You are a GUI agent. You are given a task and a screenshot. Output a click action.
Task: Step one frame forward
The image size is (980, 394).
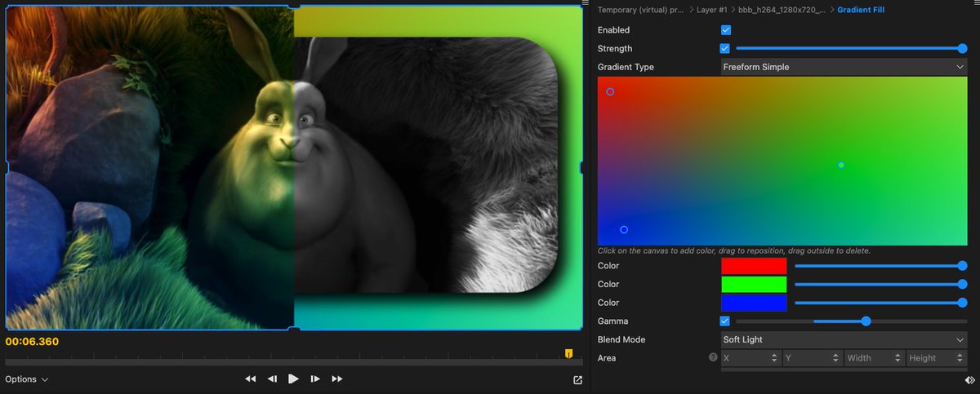tap(315, 379)
